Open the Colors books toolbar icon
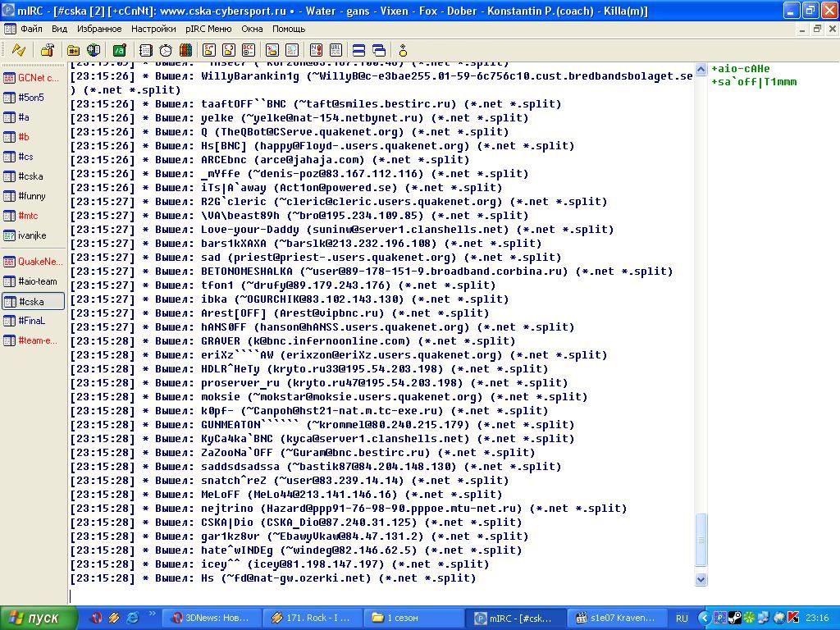840x630 pixels. point(185,50)
